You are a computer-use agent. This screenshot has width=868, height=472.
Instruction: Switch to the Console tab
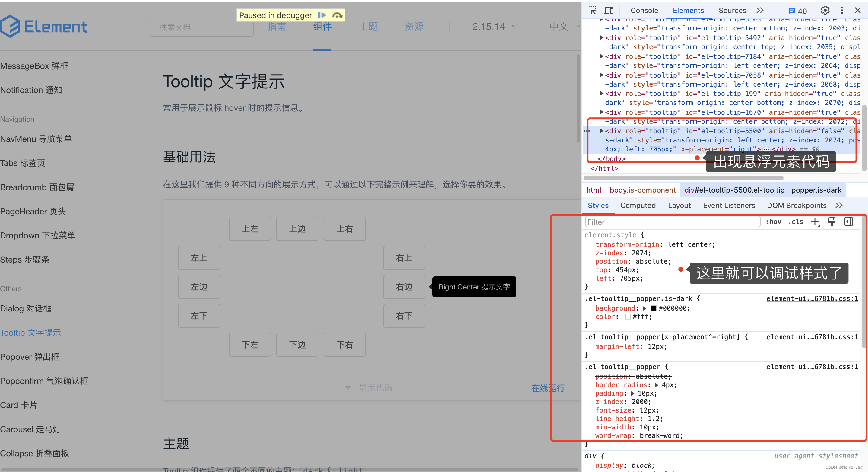(644, 11)
